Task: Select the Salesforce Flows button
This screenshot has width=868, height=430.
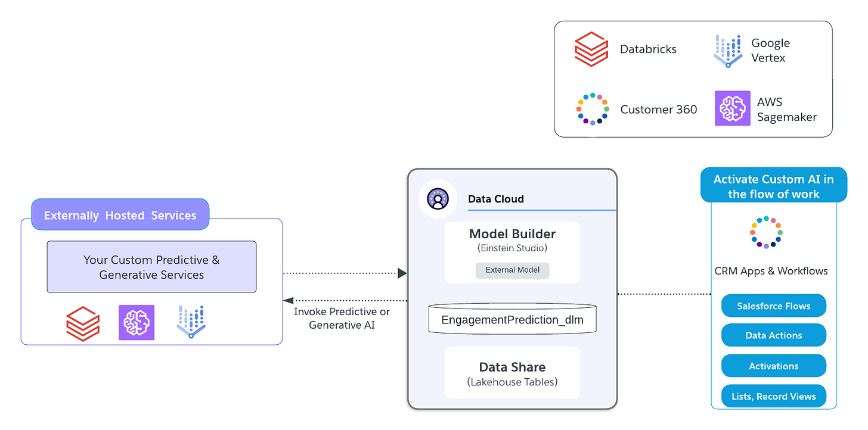Action: click(774, 306)
